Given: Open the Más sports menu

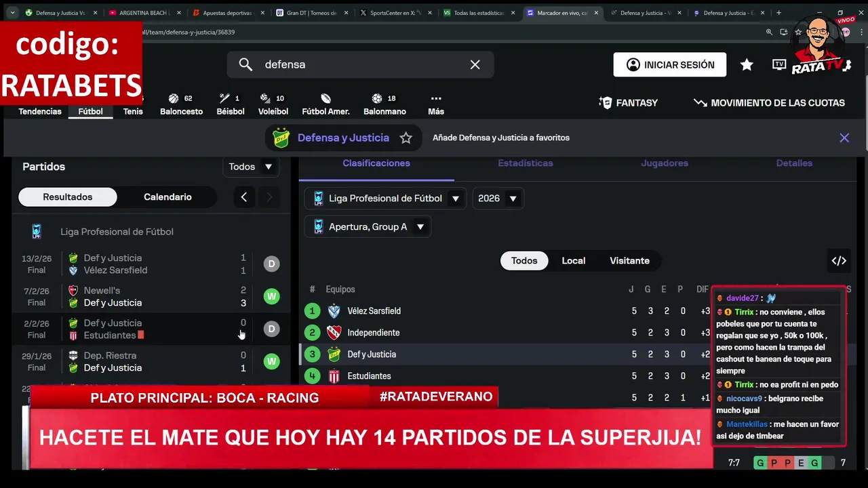Looking at the screenshot, I should pos(436,104).
